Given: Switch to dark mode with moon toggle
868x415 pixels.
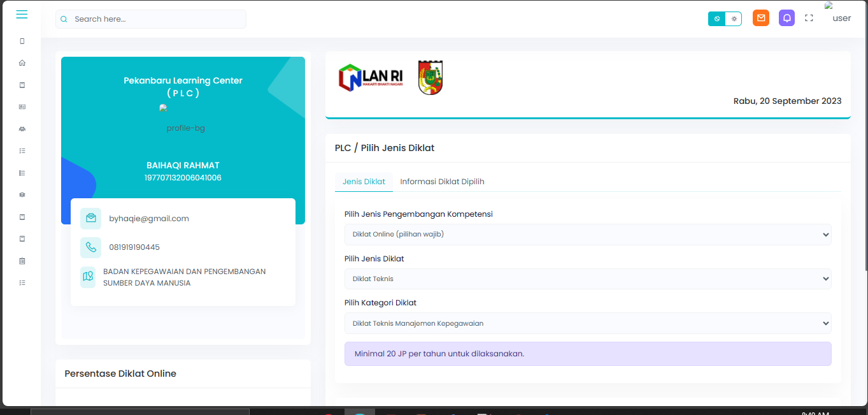Looking at the screenshot, I should click(717, 19).
